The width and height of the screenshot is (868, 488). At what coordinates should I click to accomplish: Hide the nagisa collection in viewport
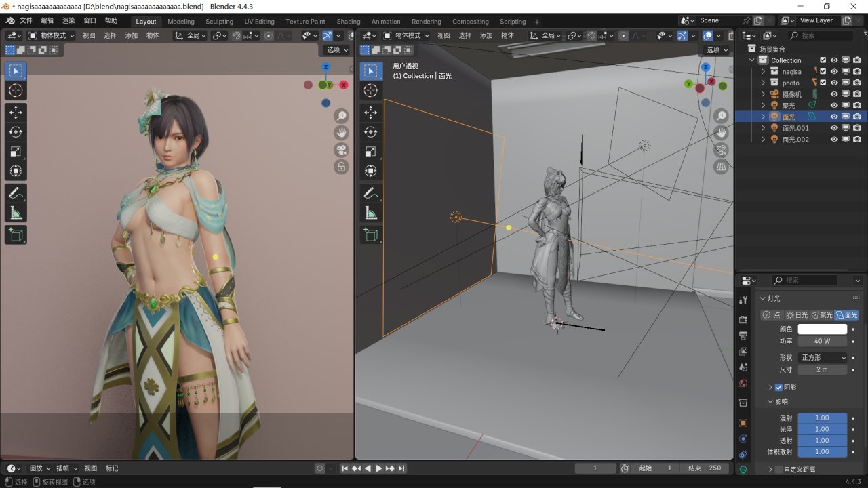834,71
